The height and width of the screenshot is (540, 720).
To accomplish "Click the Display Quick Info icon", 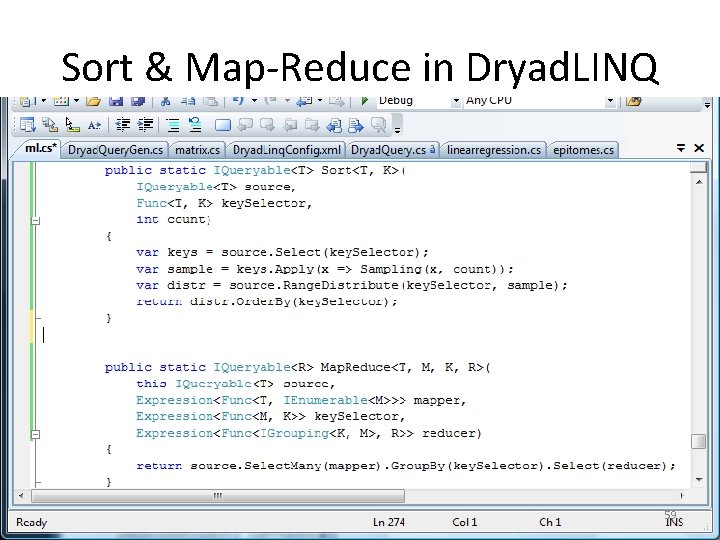I will pyautogui.click(x=73, y=125).
